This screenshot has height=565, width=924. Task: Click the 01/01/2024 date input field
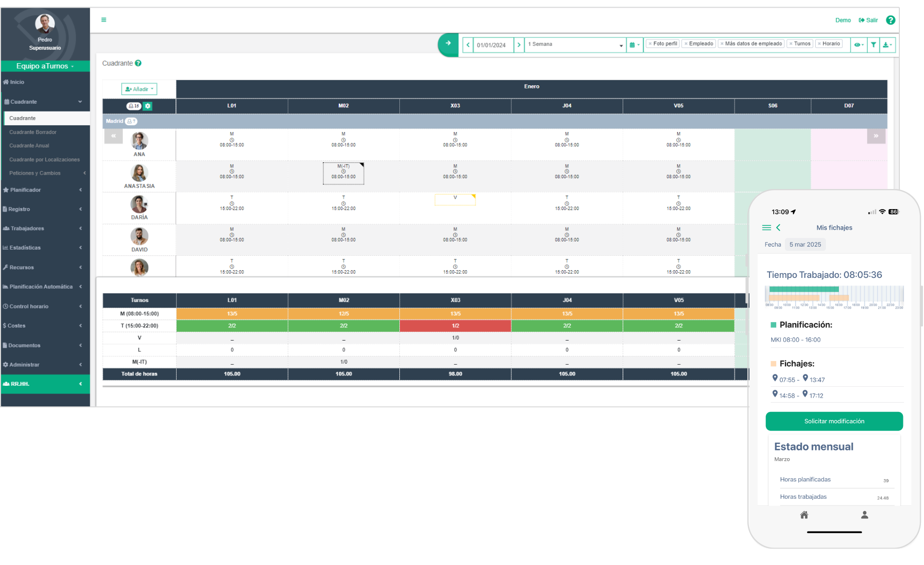(493, 45)
